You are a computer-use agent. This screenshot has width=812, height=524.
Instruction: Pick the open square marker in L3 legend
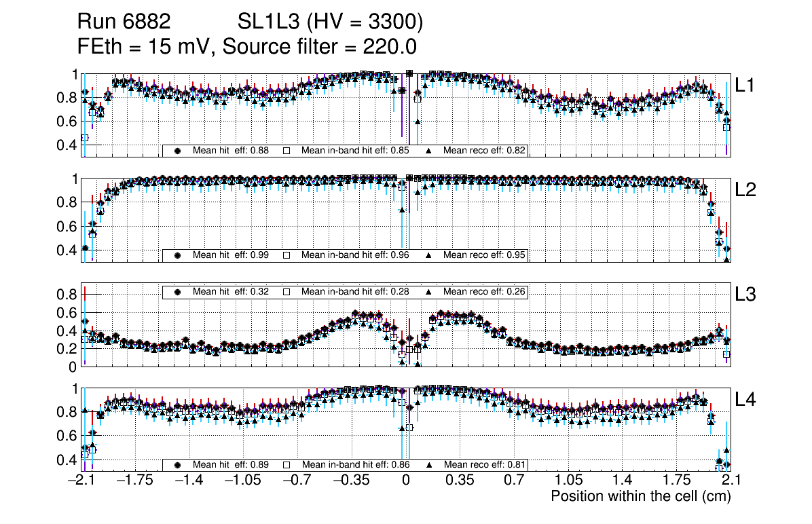[287, 292]
